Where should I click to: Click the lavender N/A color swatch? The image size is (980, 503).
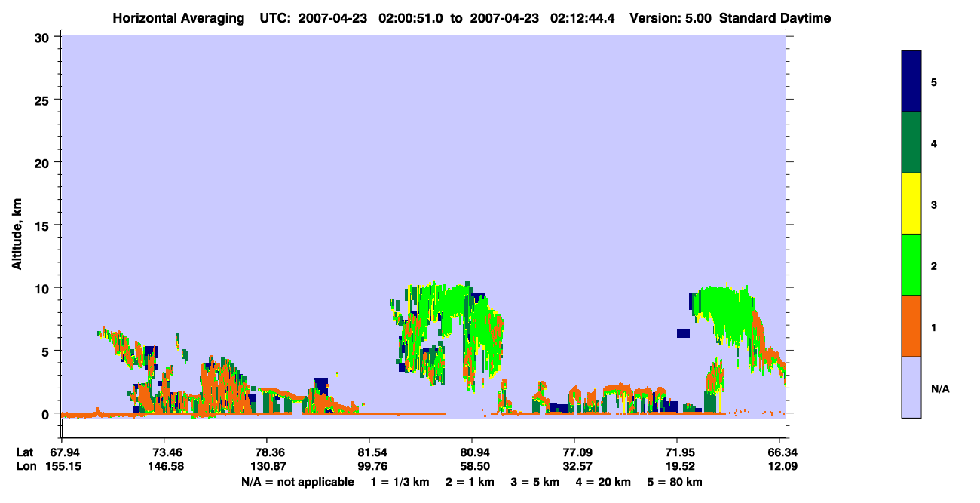(x=911, y=387)
